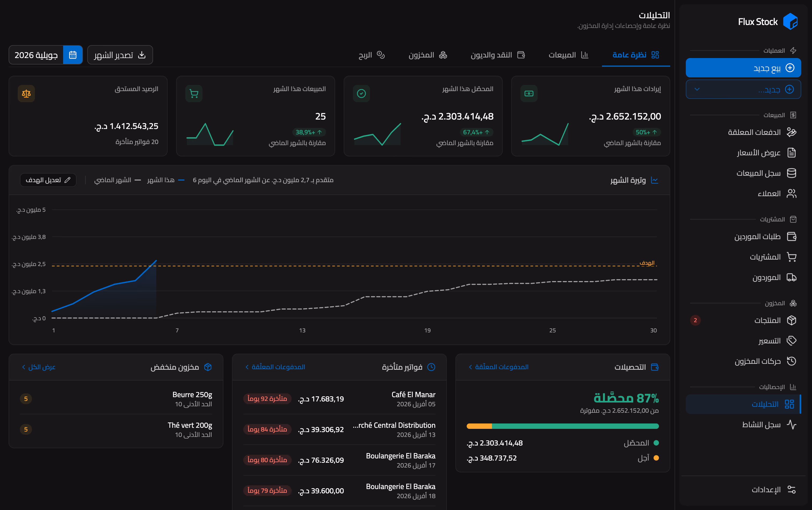Switch to the الربح tab
Viewport: 812px width, 510px height.
(371, 55)
